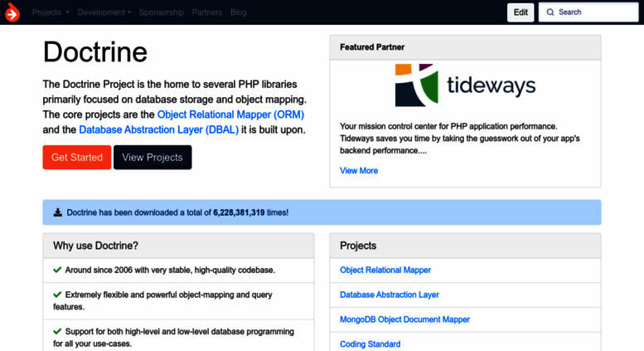The image size is (644, 351).
Task: Follow the Database Abstraction Layer (DBAL) link
Action: (158, 130)
